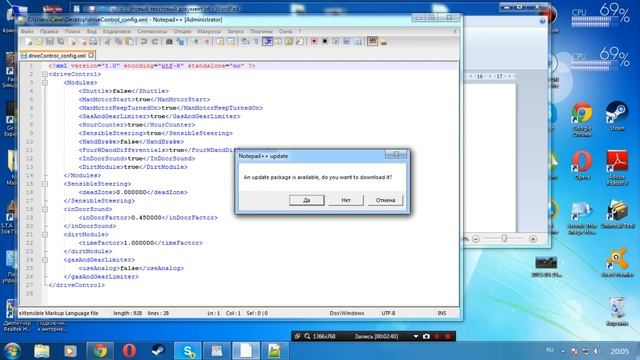Image resolution: width=640 pixels, height=360 pixels.
Task: Click the Cut scissors icon
Action: [108, 42]
